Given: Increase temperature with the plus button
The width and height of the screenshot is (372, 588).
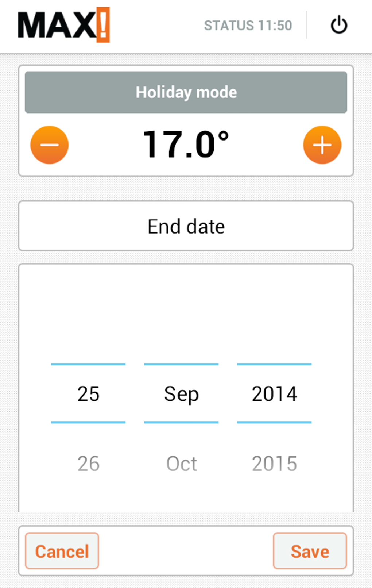Looking at the screenshot, I should tap(322, 145).
